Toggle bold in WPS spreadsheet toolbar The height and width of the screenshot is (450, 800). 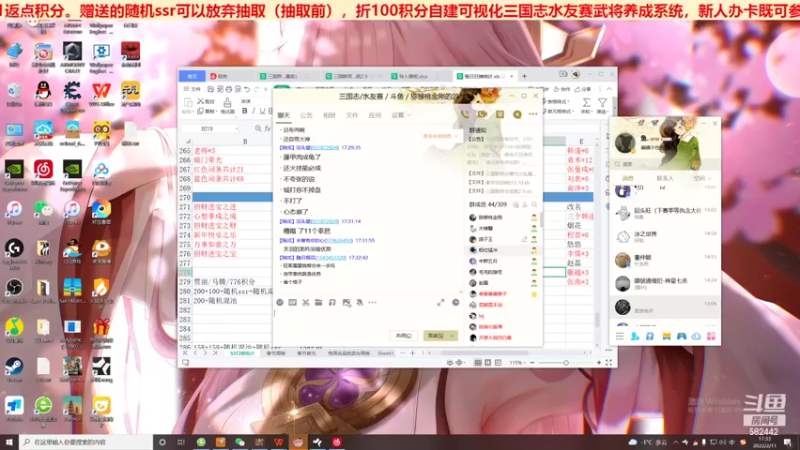(x=244, y=111)
